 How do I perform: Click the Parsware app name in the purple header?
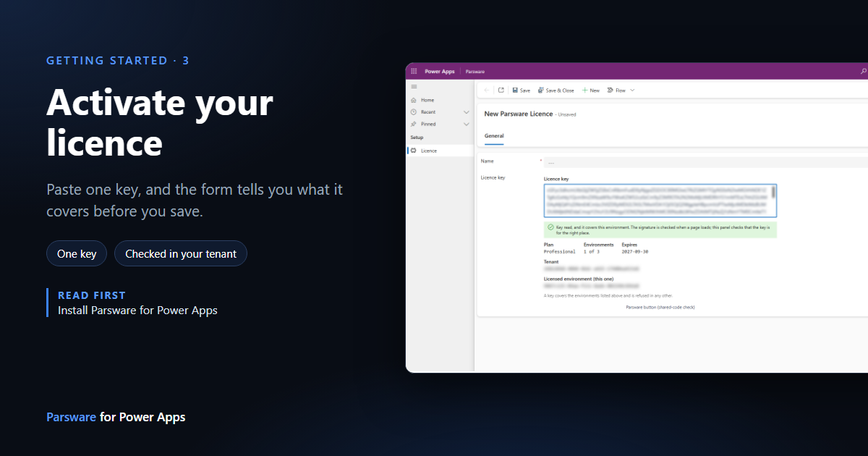click(x=475, y=72)
